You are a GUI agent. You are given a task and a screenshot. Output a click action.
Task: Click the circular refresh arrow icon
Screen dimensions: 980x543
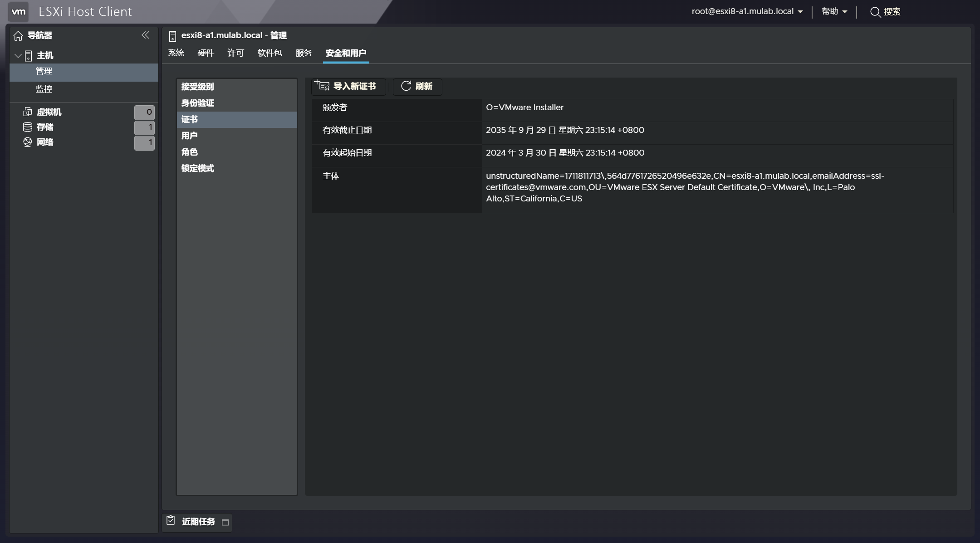click(x=406, y=86)
